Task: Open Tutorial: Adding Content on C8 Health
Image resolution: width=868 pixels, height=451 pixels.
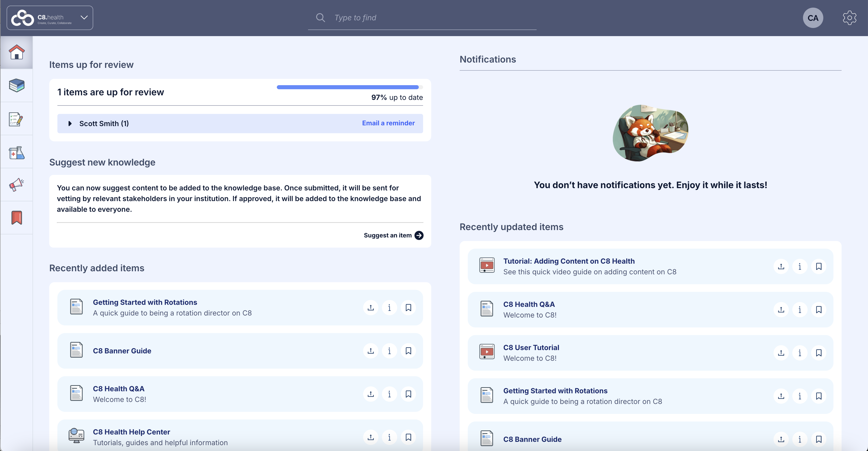Action: [x=569, y=261]
